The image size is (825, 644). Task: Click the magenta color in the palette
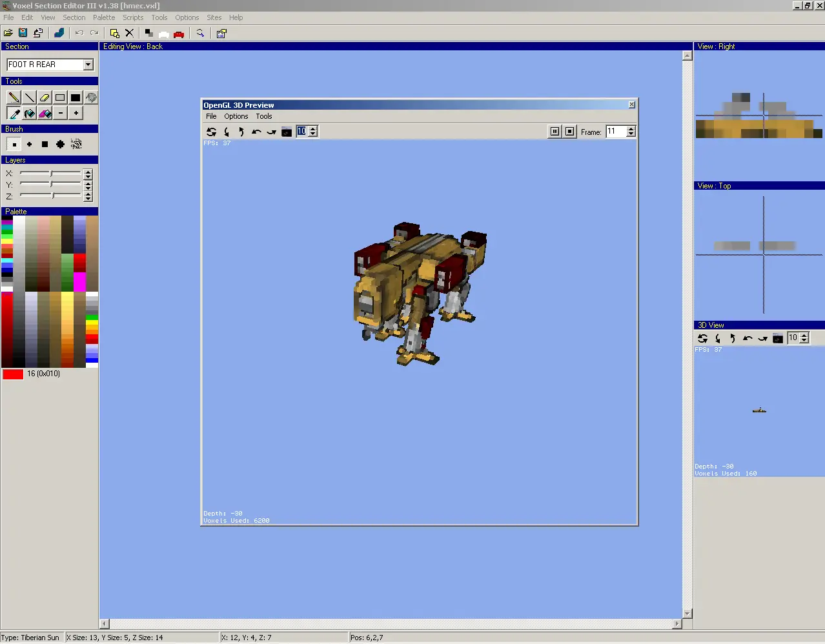[x=79, y=282]
